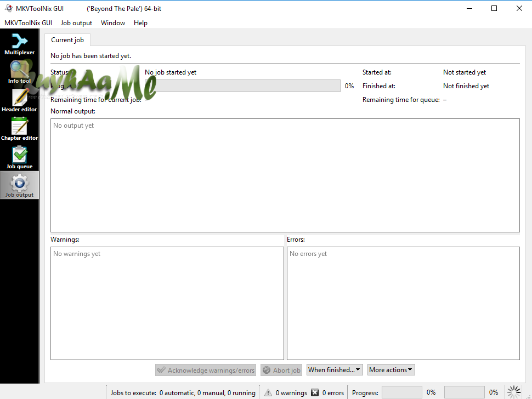This screenshot has height=399, width=532.
Task: Click the 'Not started yet' value
Action: (465, 72)
